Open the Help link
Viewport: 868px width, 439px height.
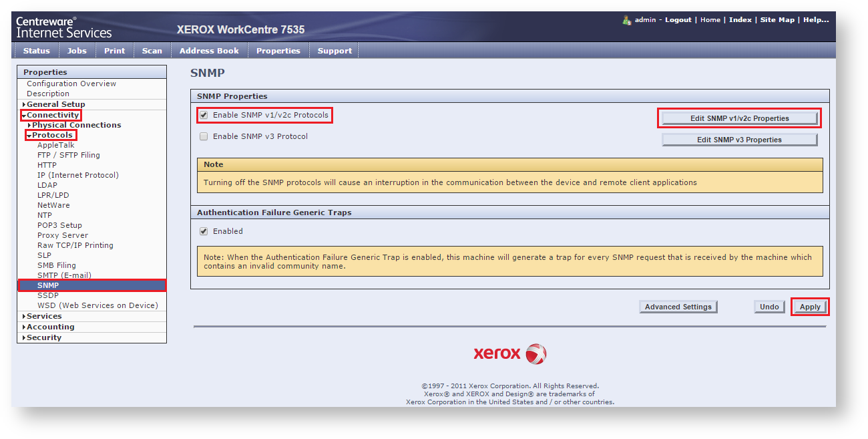816,20
